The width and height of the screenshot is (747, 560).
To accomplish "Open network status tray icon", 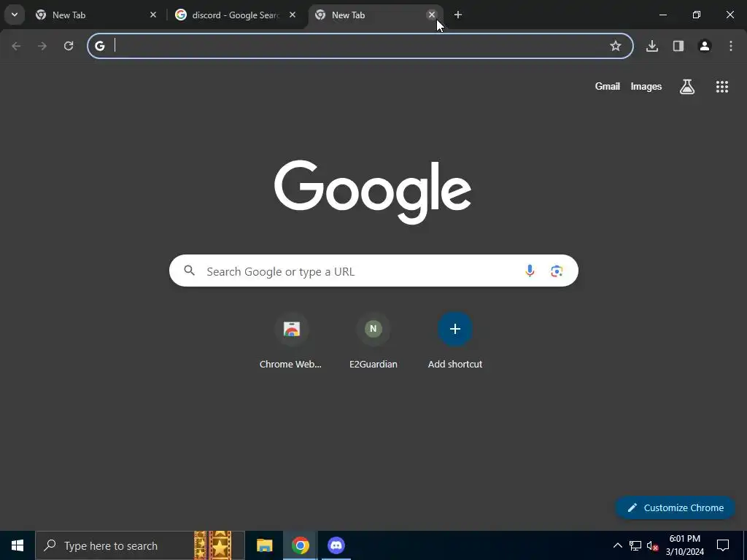I will [x=635, y=545].
